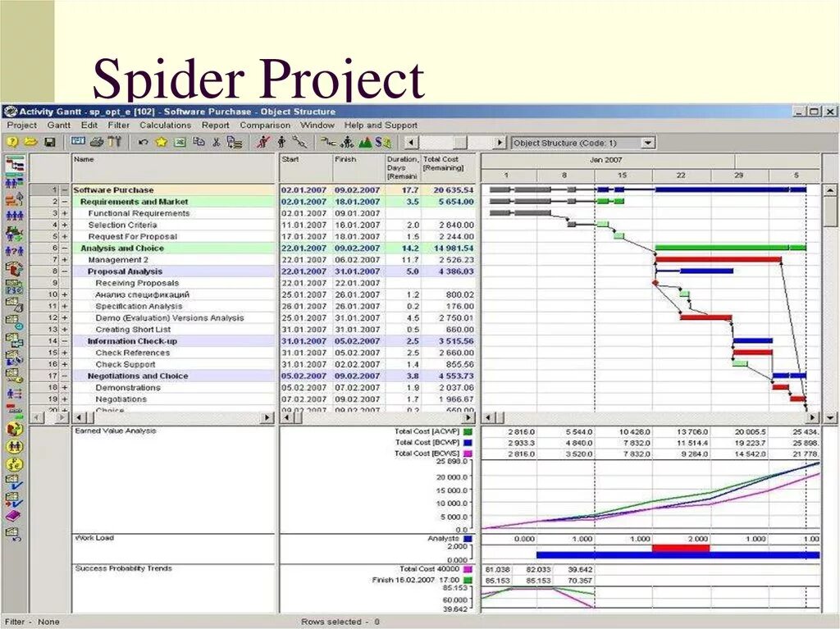Click the yellow circle with two people icon
This screenshot has height=629, width=840.
coord(15,446)
